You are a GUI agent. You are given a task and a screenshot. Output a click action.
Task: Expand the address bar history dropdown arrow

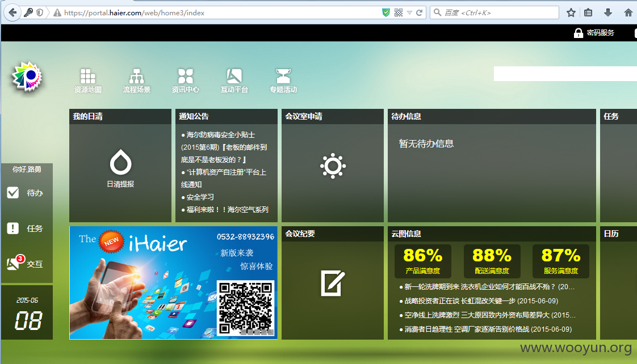coord(409,12)
